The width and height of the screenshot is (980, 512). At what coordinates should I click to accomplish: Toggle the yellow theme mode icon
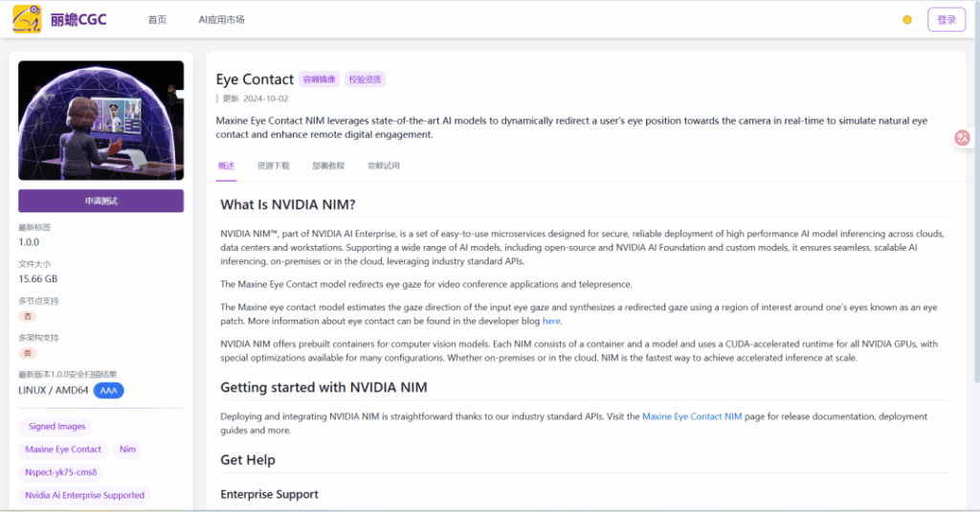907,20
